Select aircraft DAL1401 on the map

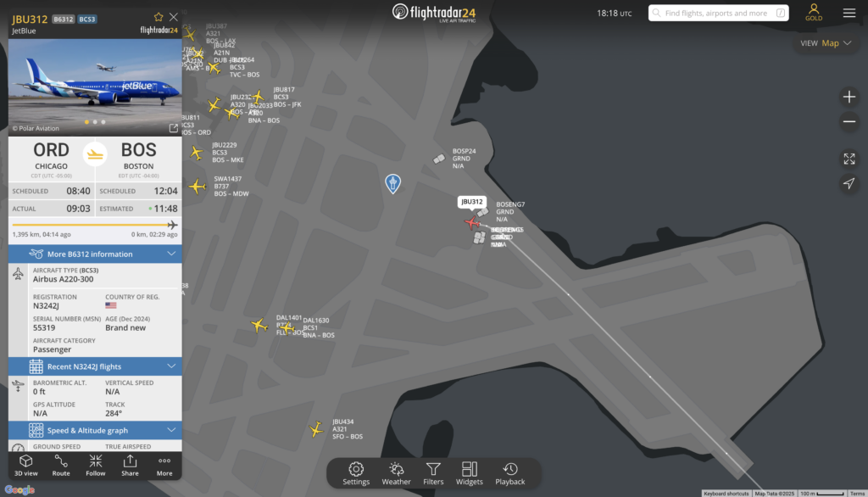tap(259, 325)
